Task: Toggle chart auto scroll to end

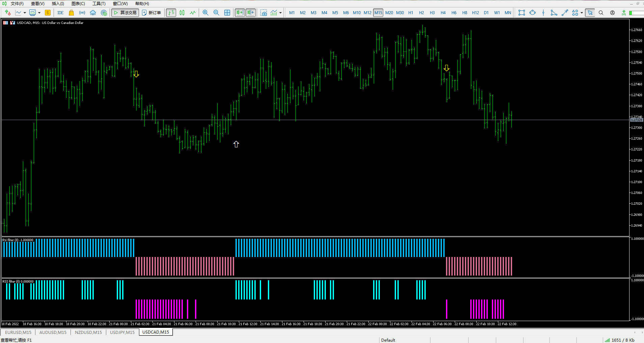Action: [240, 13]
